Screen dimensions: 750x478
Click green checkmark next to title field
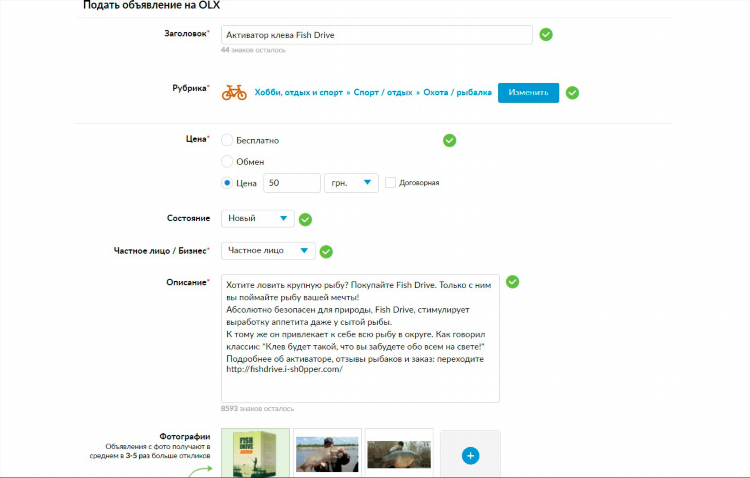click(x=546, y=34)
